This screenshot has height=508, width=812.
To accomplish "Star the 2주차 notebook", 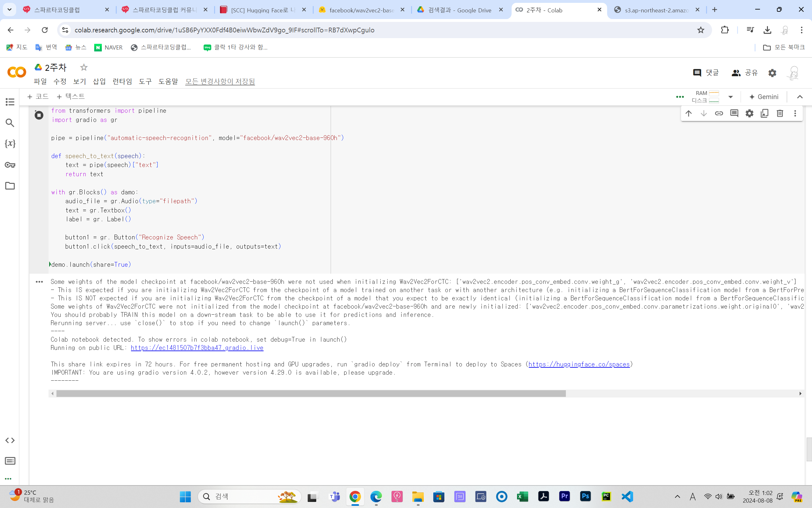I will pyautogui.click(x=84, y=68).
